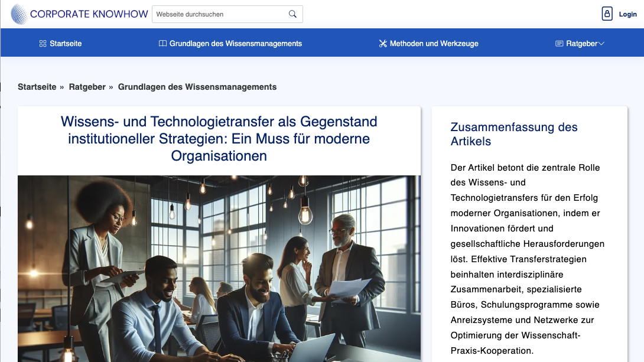Click the Wissens- und Technologietransfer article title

[x=219, y=139]
